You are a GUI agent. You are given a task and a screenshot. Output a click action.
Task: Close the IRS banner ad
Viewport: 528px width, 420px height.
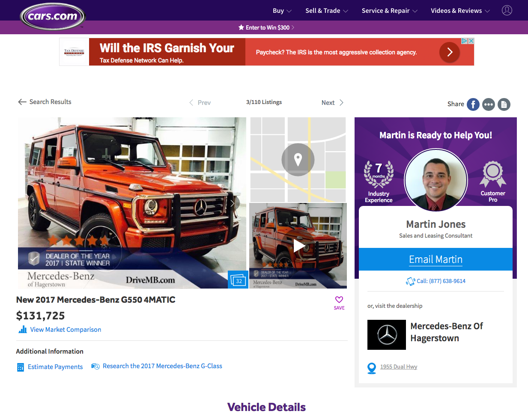471,41
